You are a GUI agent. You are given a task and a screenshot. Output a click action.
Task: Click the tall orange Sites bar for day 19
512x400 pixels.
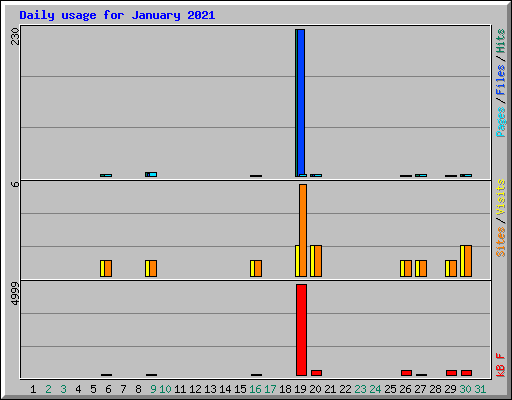[303, 230]
